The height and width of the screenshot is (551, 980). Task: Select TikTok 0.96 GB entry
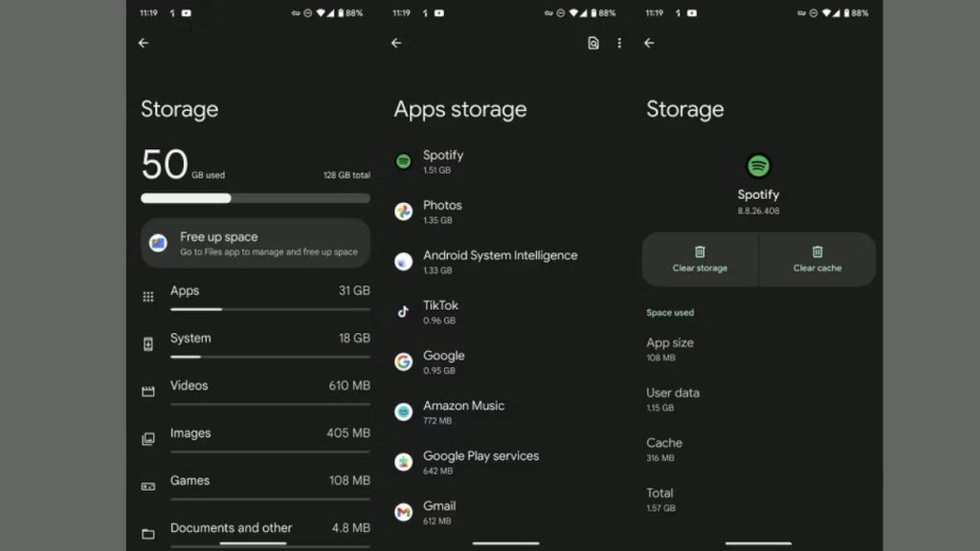coord(505,312)
